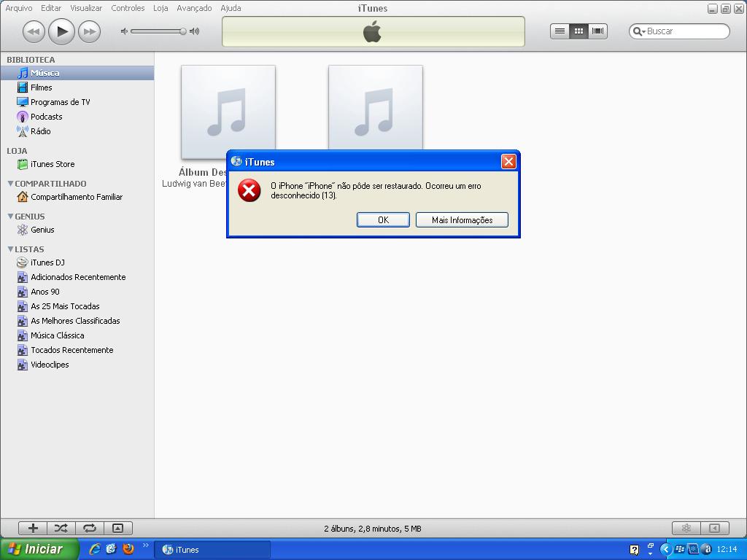Open the Adicionados Recentemente smart playlist

[77, 277]
